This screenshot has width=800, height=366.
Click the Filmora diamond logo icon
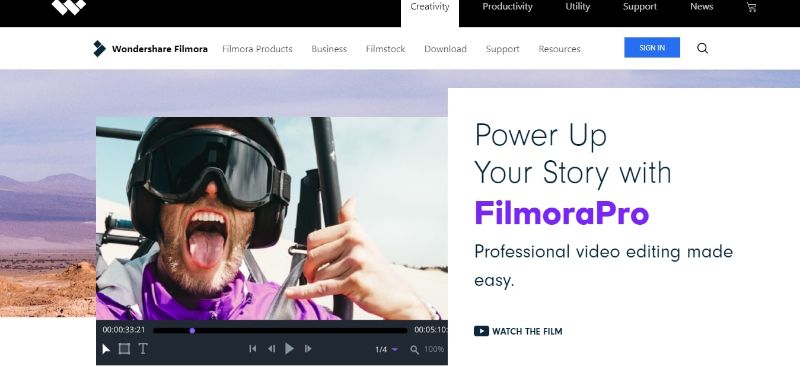[x=99, y=48]
